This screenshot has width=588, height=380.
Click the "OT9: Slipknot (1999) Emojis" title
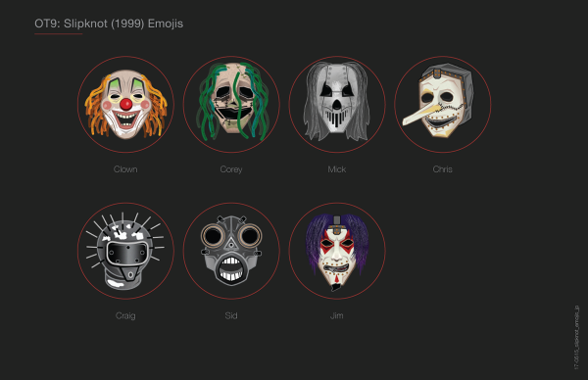coord(109,24)
